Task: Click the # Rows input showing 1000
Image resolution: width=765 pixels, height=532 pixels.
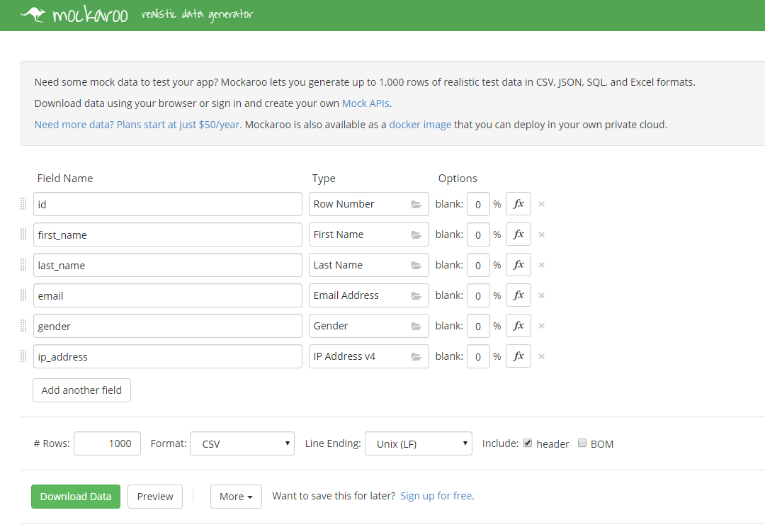Action: pos(108,443)
